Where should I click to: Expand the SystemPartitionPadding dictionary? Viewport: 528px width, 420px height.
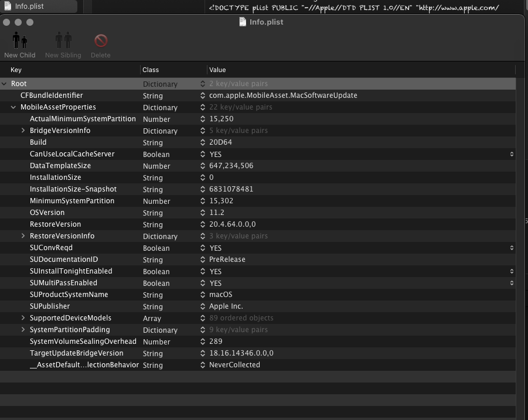pos(23,329)
